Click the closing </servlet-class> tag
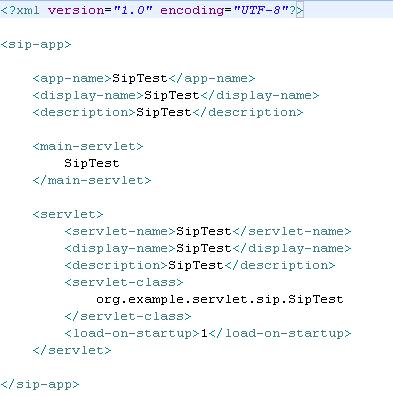Screen dimensions: 393x396 [128, 316]
